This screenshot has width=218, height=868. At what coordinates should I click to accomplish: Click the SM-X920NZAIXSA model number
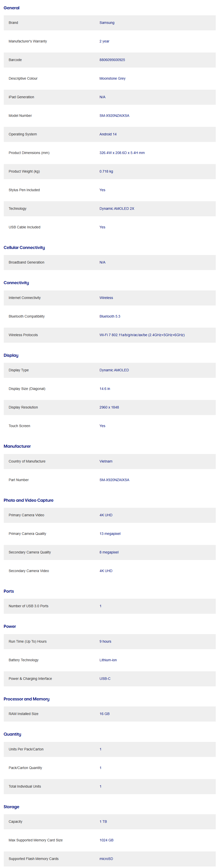[114, 116]
